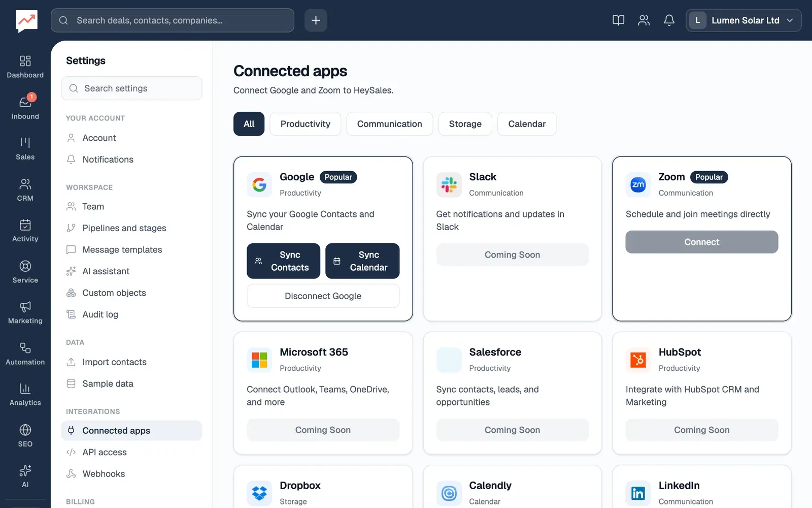Screen dimensions: 812x508
Task: Open AI assistant settings
Action: [x=131, y=271]
